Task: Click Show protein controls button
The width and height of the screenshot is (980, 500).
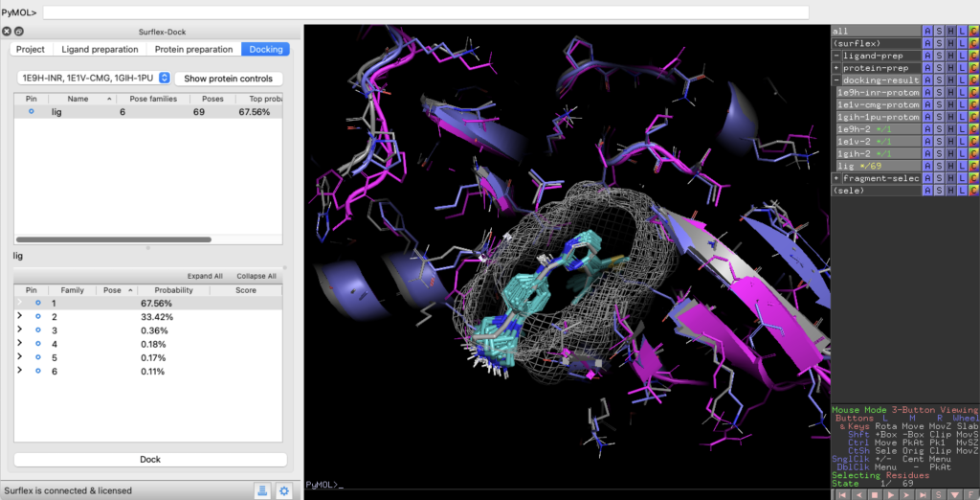Action: click(x=228, y=79)
